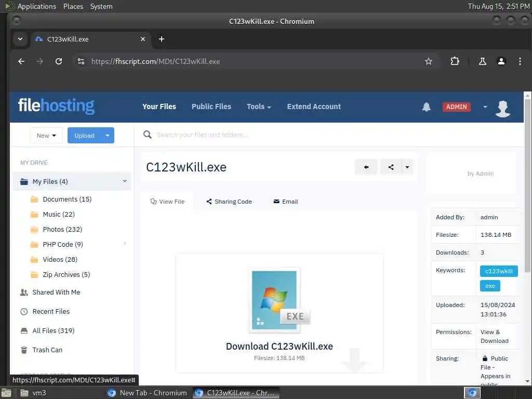Open the browser profile icon
The image size is (532, 399).
click(x=501, y=61)
